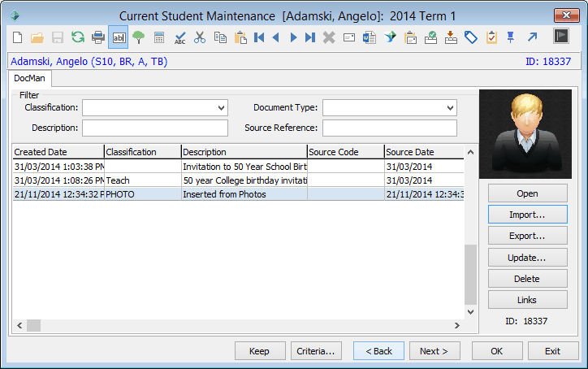Select the '50 year College birthday' row
Image resolution: width=588 pixels, height=369 pixels.
pos(239,180)
